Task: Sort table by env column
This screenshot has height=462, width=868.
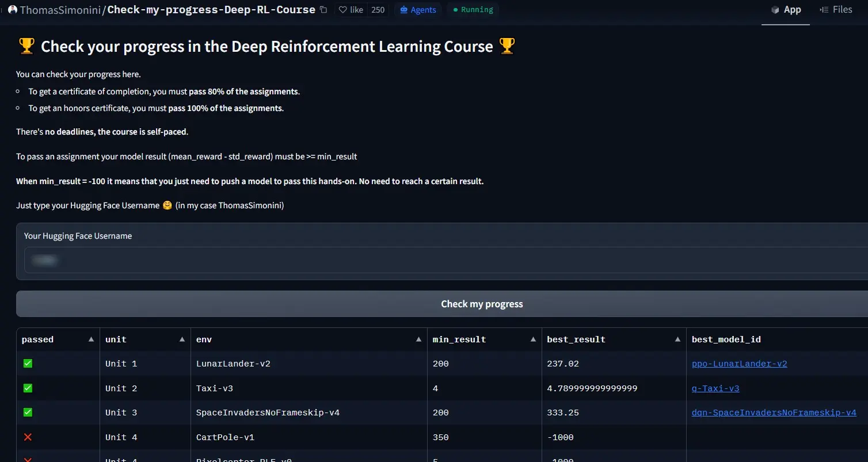Action: click(418, 339)
